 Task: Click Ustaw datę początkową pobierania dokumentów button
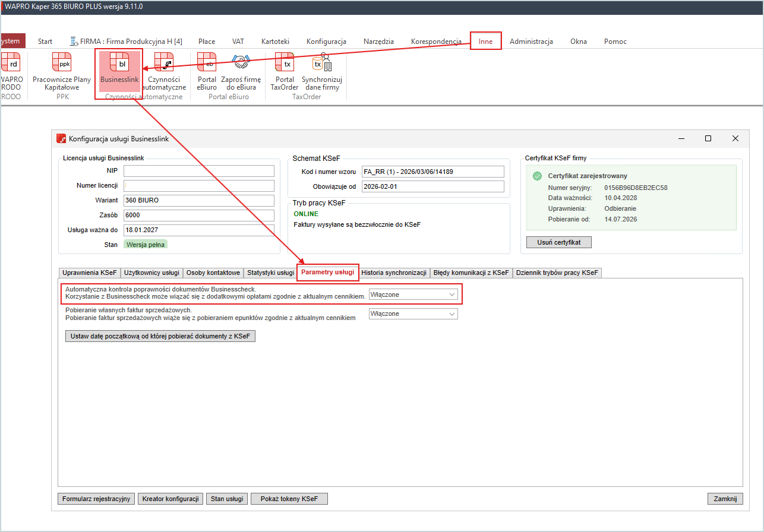160,336
